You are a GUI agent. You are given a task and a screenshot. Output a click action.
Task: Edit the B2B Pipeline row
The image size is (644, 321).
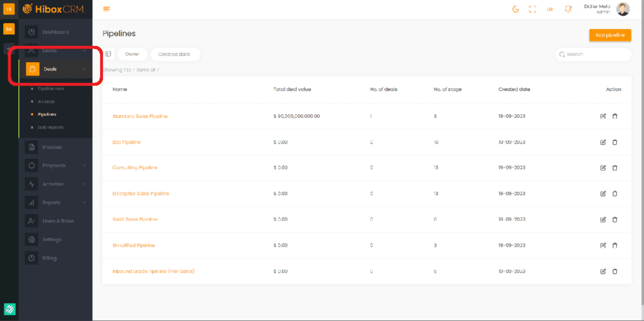click(x=603, y=142)
